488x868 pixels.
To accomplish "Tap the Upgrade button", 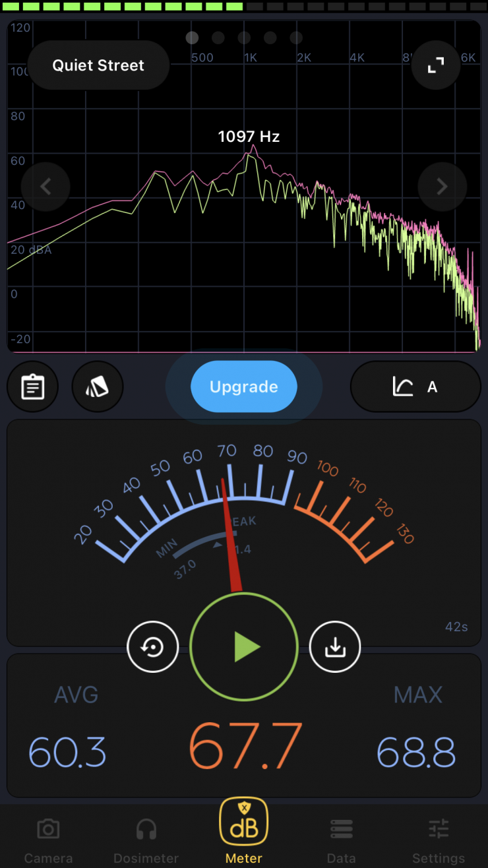I will click(244, 387).
